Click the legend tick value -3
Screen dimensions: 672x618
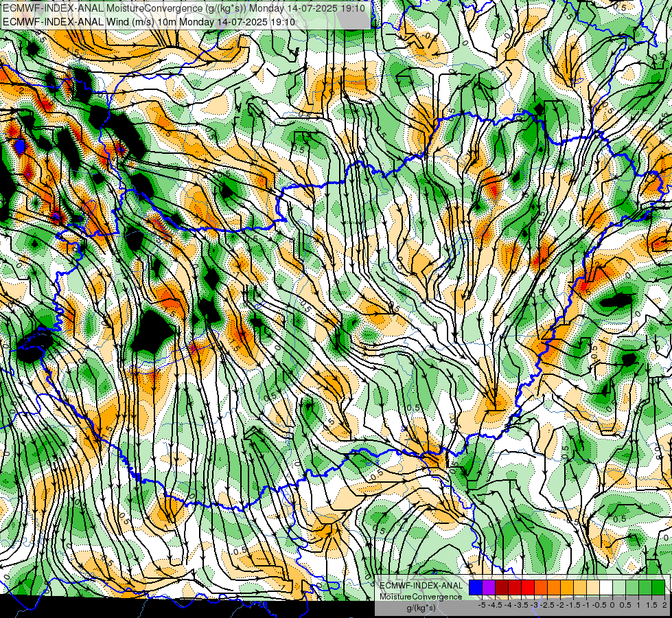tap(535, 605)
